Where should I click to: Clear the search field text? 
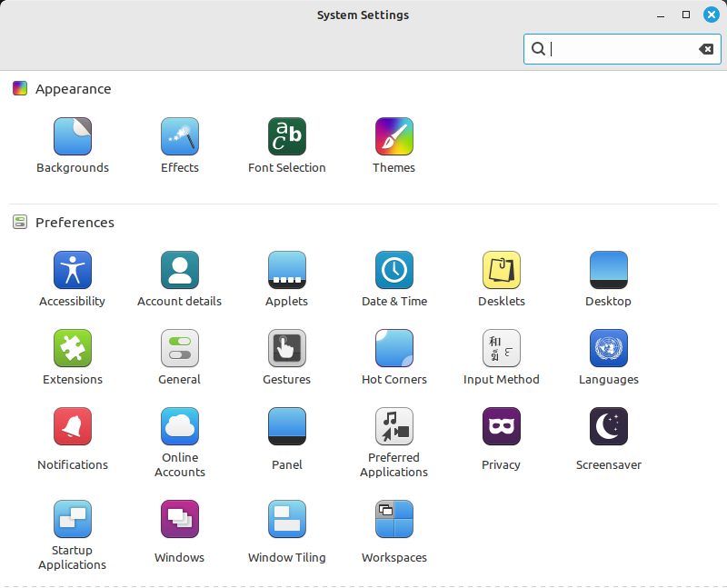pos(706,49)
